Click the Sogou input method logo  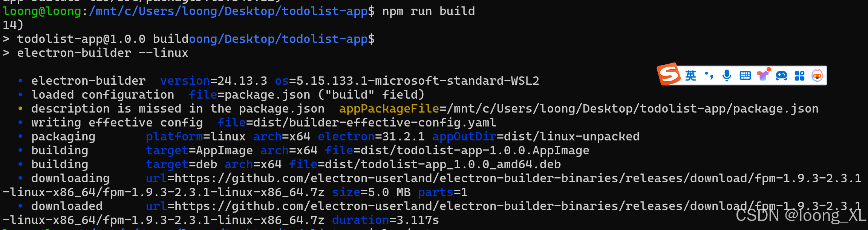pos(669,75)
